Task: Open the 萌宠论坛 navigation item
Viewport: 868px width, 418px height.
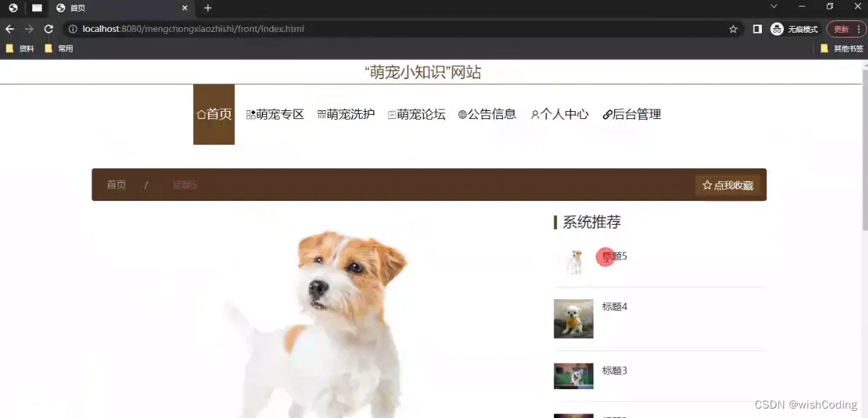Action: click(417, 115)
